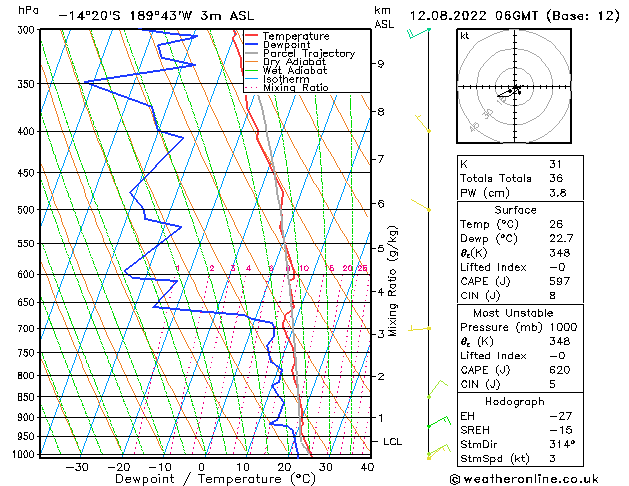Click the yellow wind barb at 700 hPa

click(420, 329)
